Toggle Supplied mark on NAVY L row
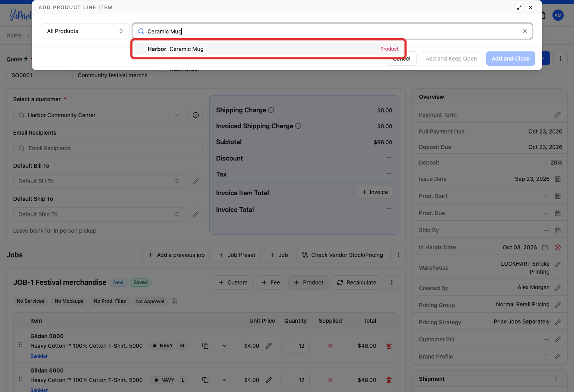Viewport: 574px width, 392px height. 330,380
